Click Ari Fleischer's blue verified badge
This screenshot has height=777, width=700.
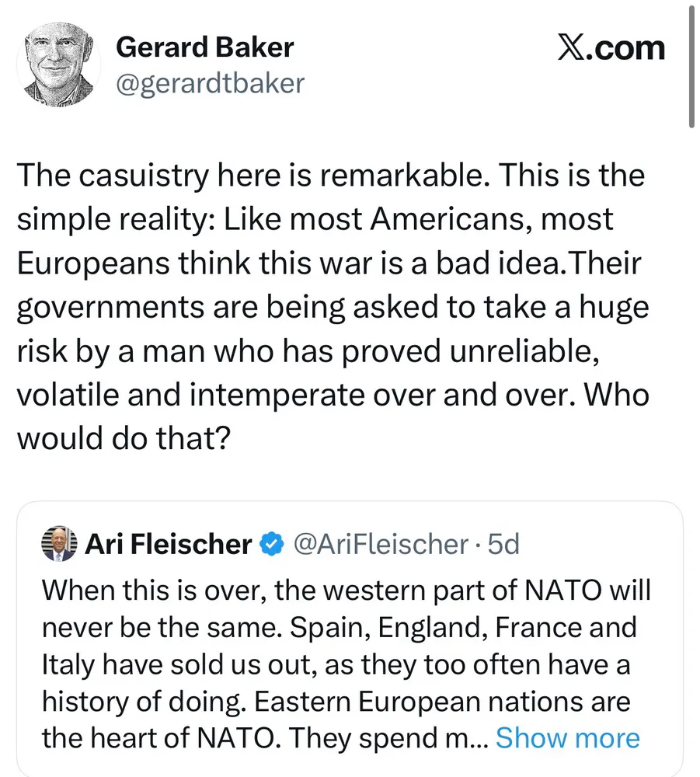click(270, 545)
